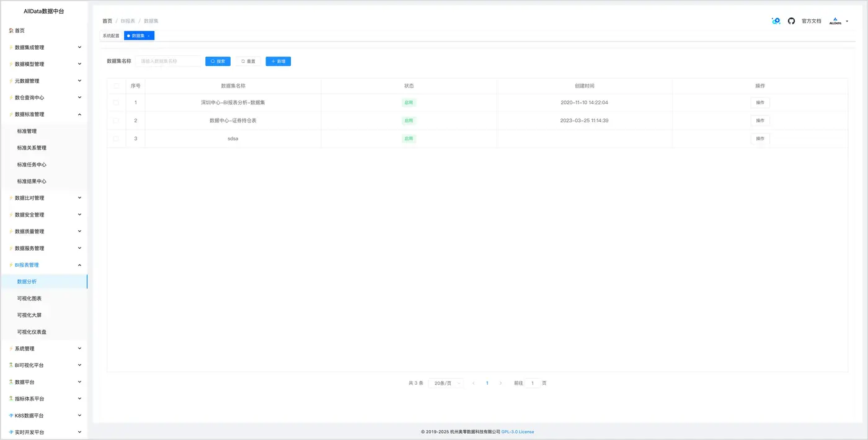868x440 pixels.
Task: Click the AllData avatar logo
Action: (835, 21)
